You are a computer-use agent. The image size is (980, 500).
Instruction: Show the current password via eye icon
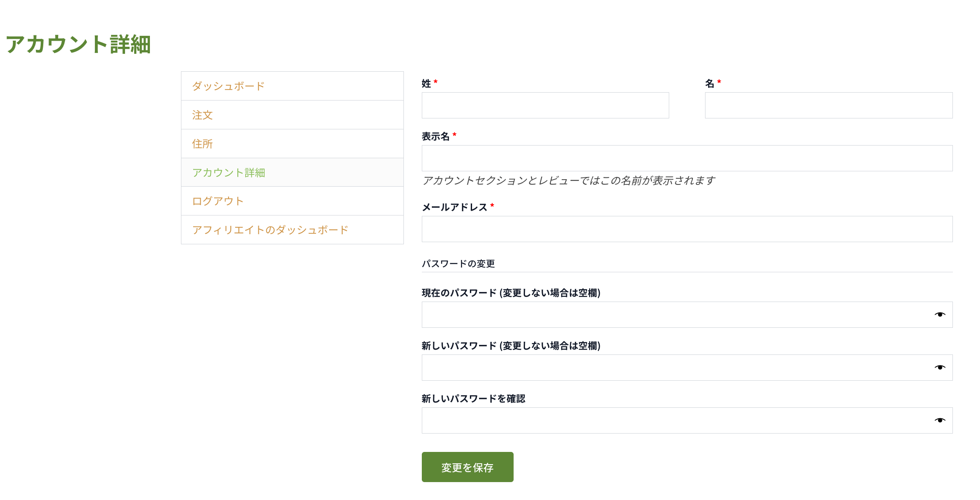coord(940,315)
